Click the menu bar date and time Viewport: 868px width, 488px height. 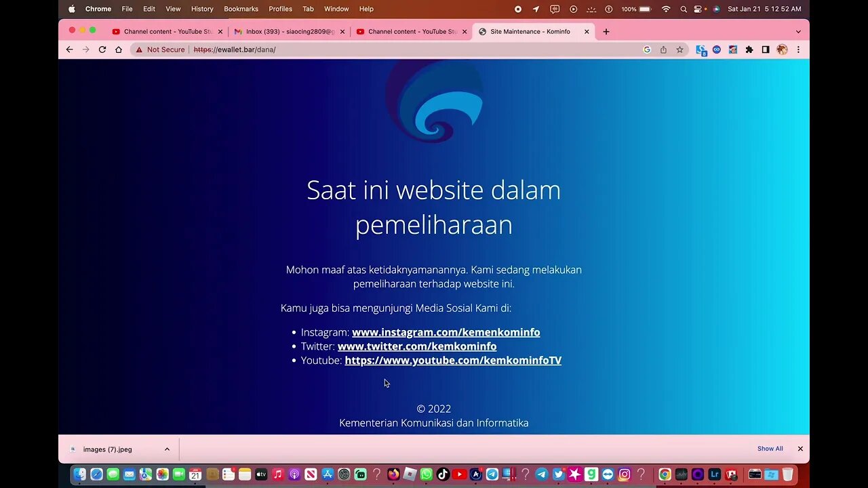[764, 9]
